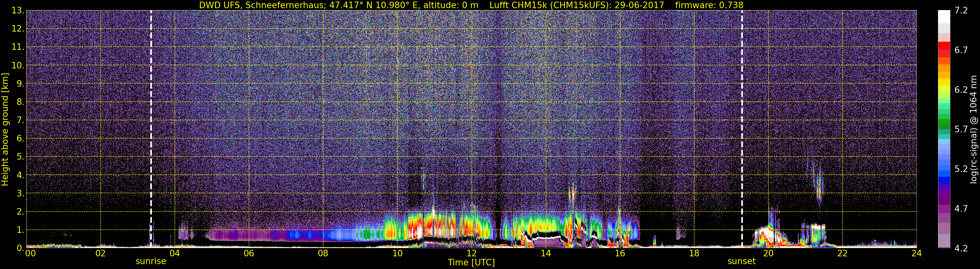Click the colorbar value '7.2'
This screenshot has width=980, height=269.
[x=961, y=11]
